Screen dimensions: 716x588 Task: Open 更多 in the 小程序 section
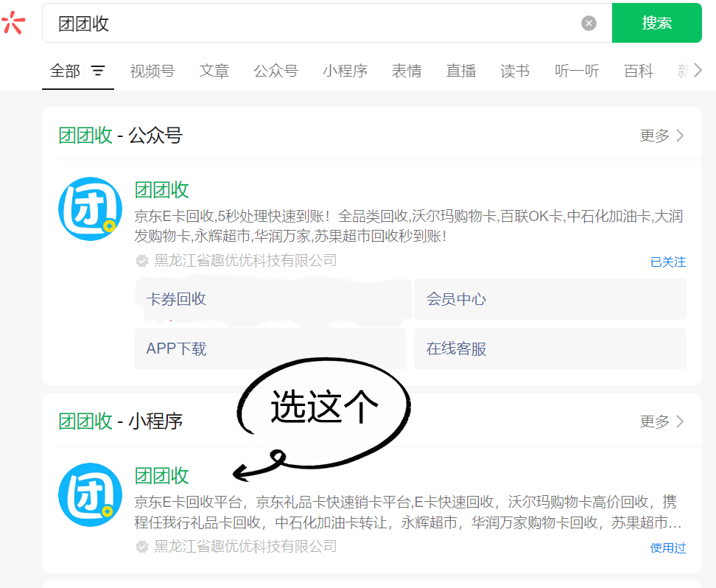pos(661,421)
